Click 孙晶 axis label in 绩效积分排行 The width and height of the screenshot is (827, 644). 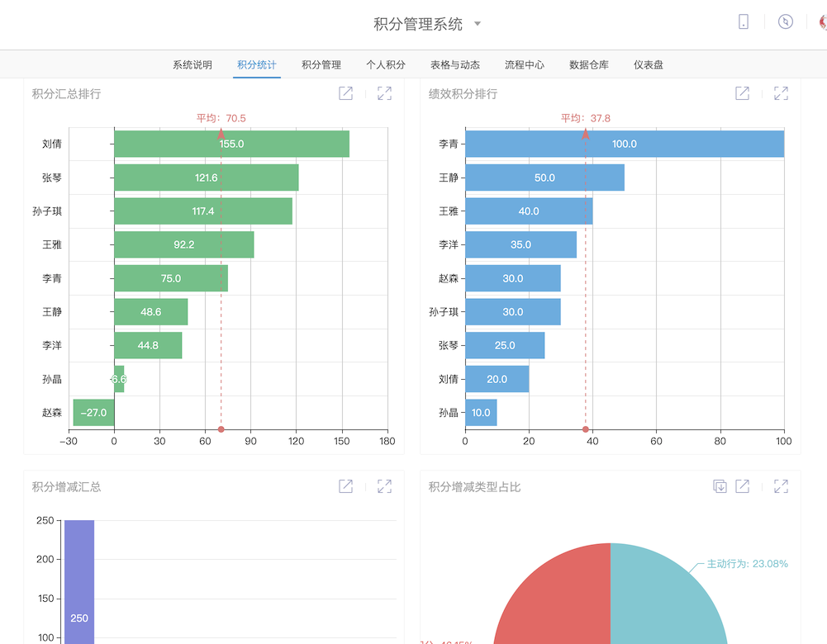pyautogui.click(x=449, y=413)
